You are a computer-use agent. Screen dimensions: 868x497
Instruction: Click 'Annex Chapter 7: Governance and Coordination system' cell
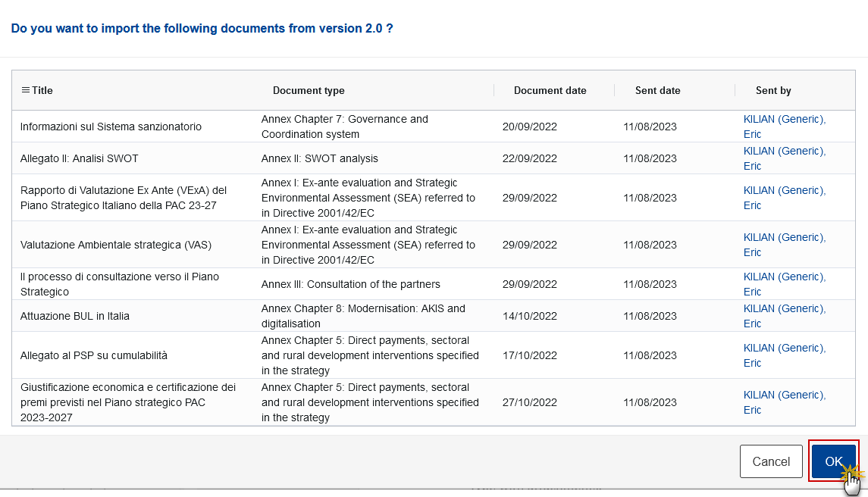[344, 127]
